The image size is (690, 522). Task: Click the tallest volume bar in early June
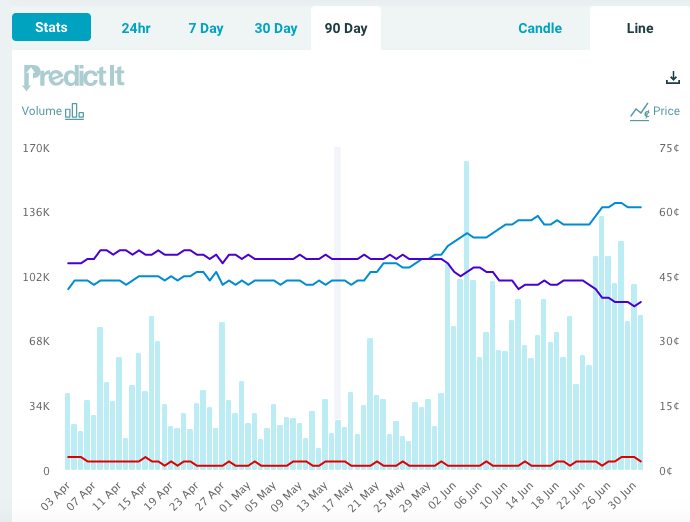click(466, 314)
